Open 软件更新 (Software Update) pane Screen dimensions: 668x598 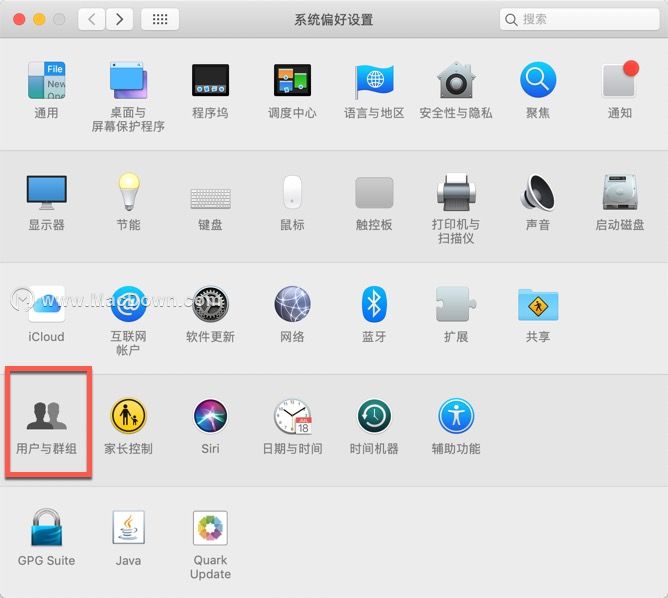pyautogui.click(x=210, y=304)
